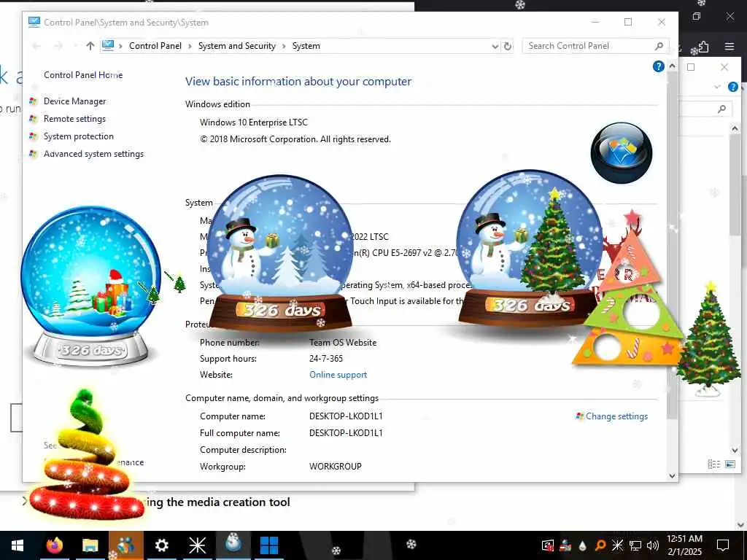Click the taskbar clock showing 12:51 AM
747x560 pixels.
[684, 545]
